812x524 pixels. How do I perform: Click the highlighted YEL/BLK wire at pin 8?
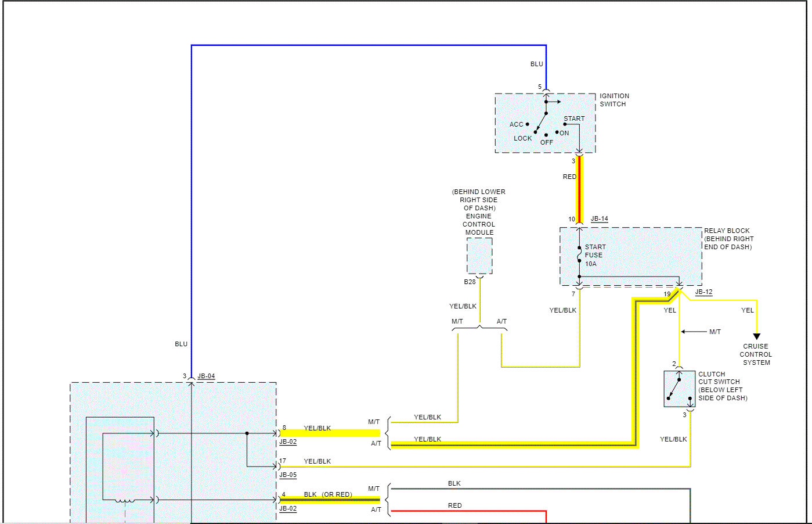pyautogui.click(x=330, y=433)
